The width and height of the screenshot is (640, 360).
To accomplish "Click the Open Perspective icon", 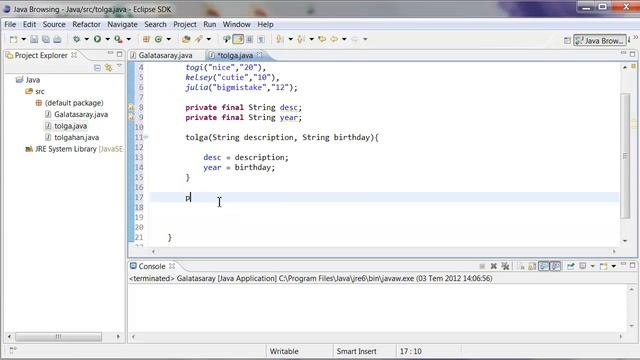I will [567, 40].
